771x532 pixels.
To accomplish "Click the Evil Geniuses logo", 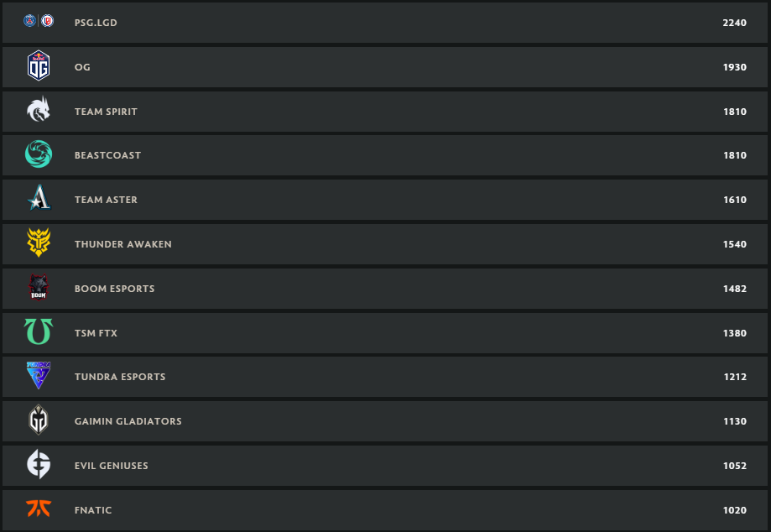I will coord(39,466).
